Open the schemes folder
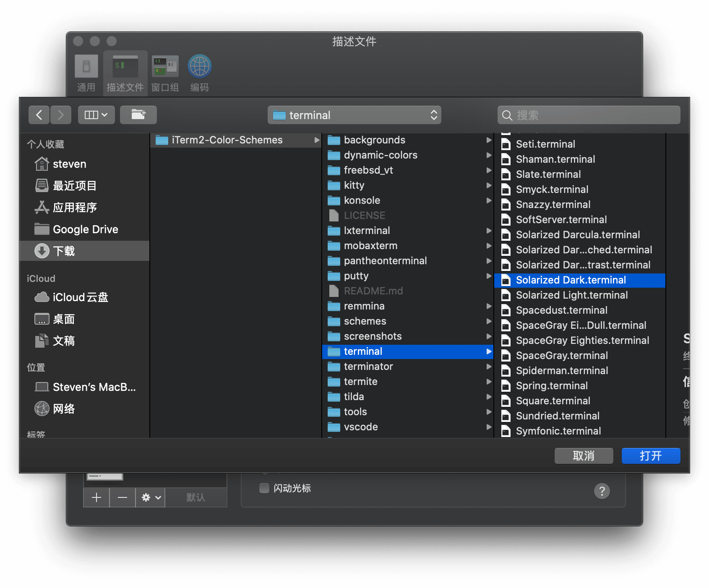The height and width of the screenshot is (588, 709). (x=365, y=321)
